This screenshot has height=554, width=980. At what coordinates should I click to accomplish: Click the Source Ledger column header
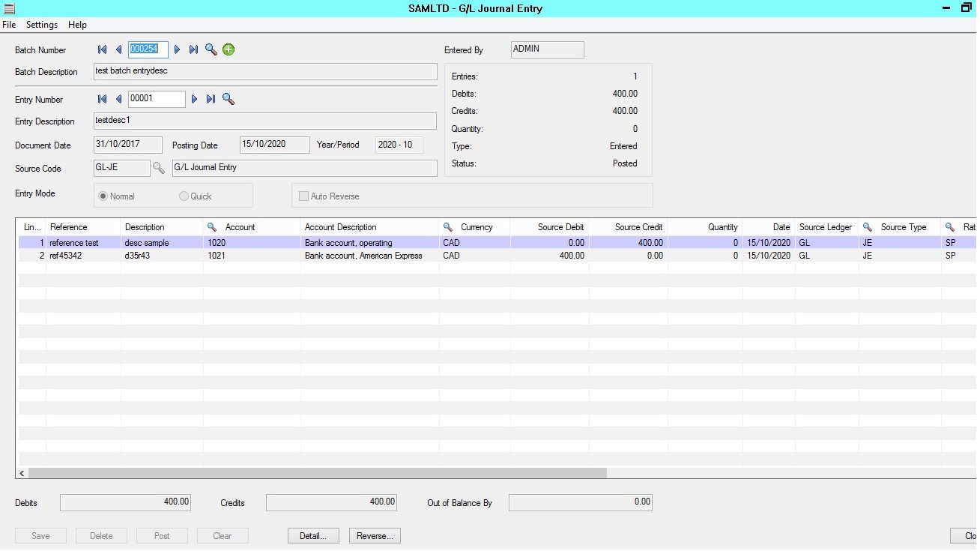827,227
